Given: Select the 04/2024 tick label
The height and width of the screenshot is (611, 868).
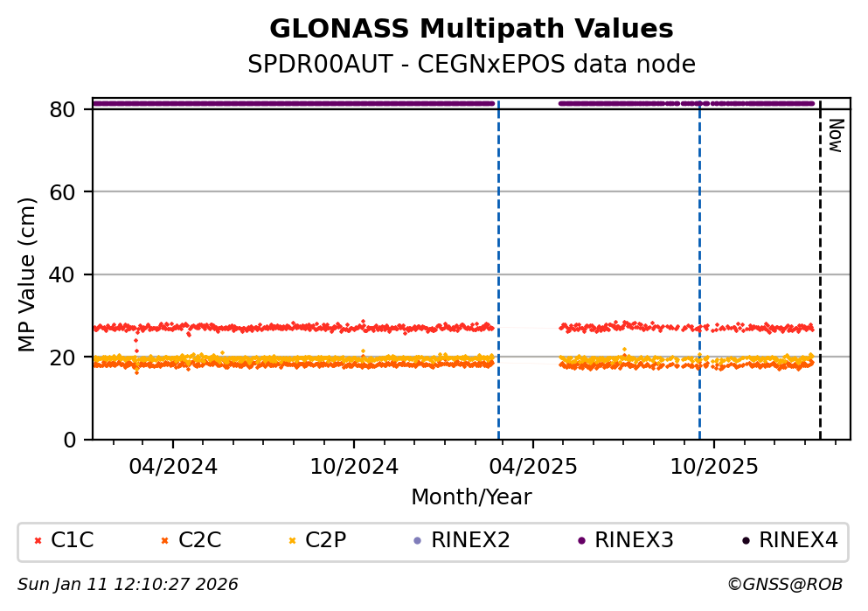Looking at the screenshot, I should click(173, 466).
